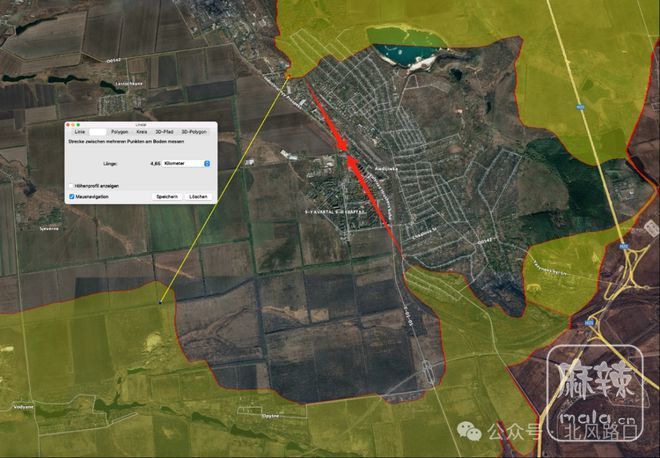Uncheck the Mausnavigation checkbox
The height and width of the screenshot is (458, 660).
coord(71,197)
